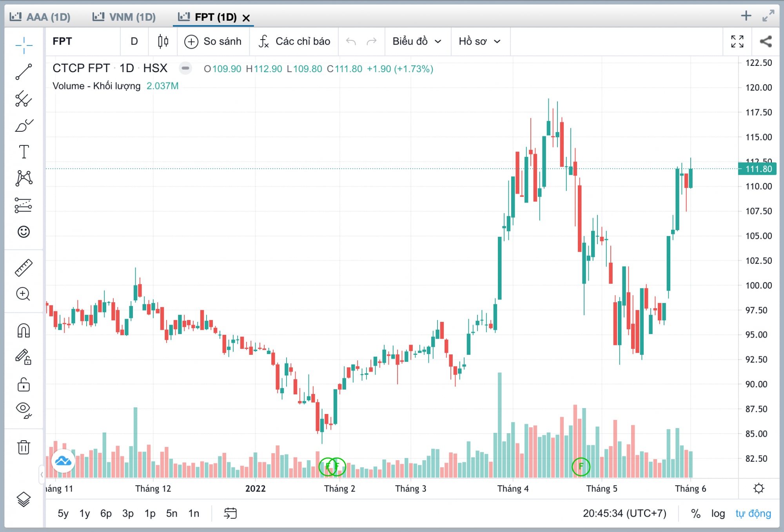The image size is (784, 532).
Task: Click the blue cloud save icon
Action: [63, 461]
